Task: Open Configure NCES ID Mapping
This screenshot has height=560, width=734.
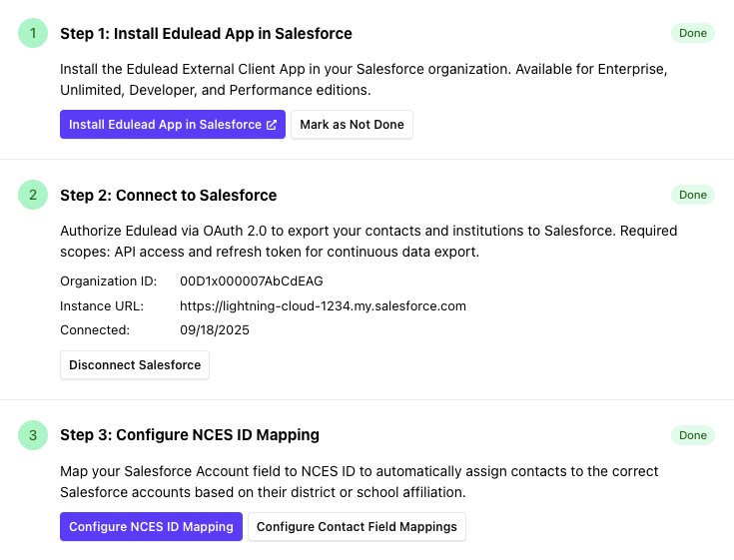Action: click(x=151, y=527)
